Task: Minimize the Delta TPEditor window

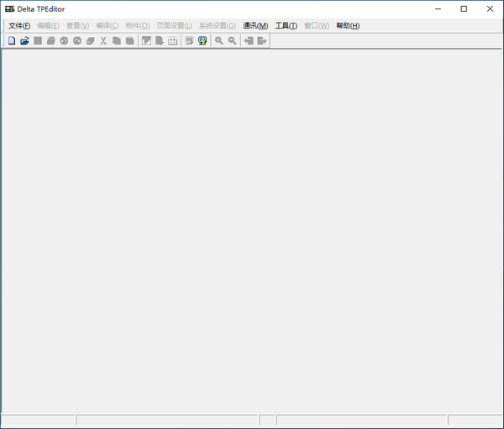Action: [x=438, y=9]
